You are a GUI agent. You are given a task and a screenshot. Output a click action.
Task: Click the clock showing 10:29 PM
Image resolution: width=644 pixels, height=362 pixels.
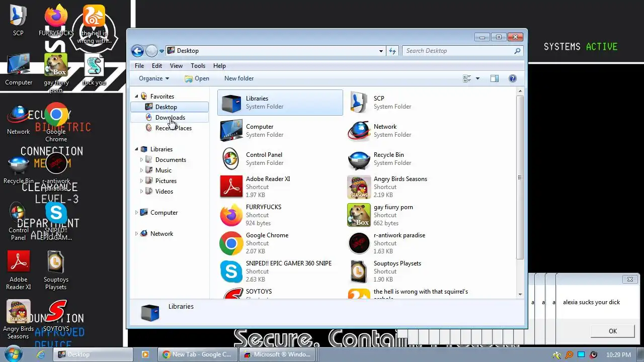pyautogui.click(x=618, y=354)
